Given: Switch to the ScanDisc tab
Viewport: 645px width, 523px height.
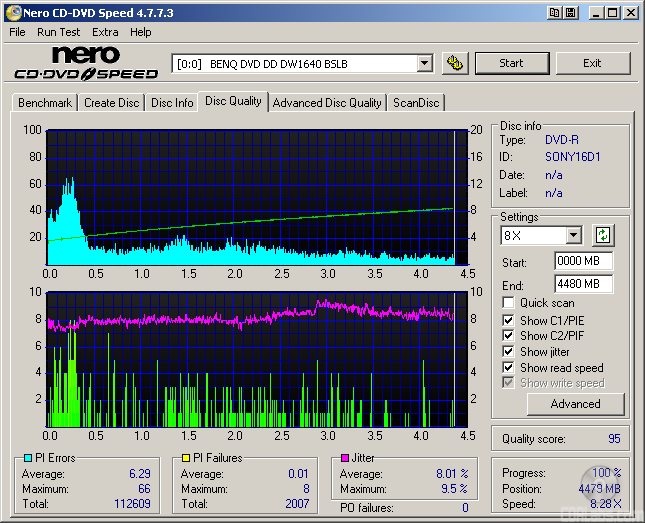Looking at the screenshot, I should [415, 102].
